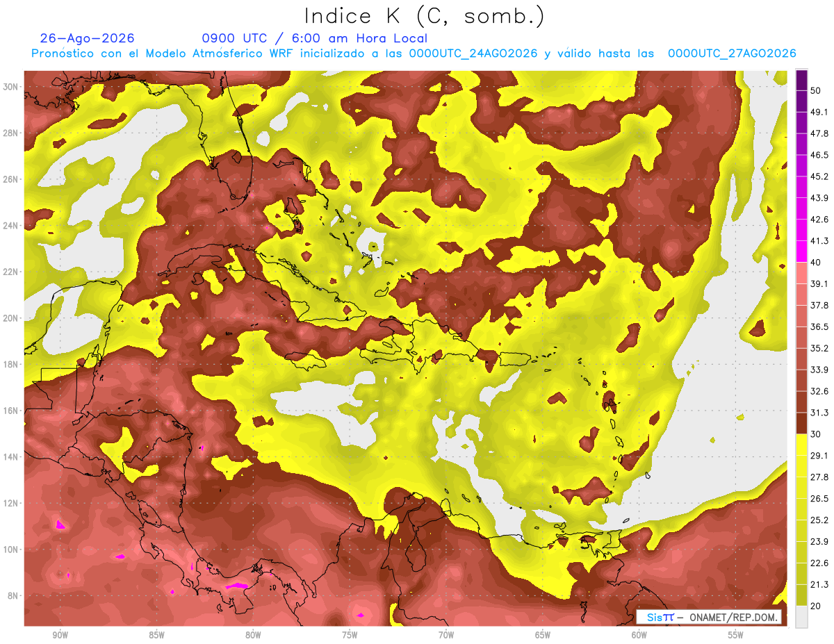Click the latitude axis label '18N'
The image size is (834, 644).
point(12,365)
